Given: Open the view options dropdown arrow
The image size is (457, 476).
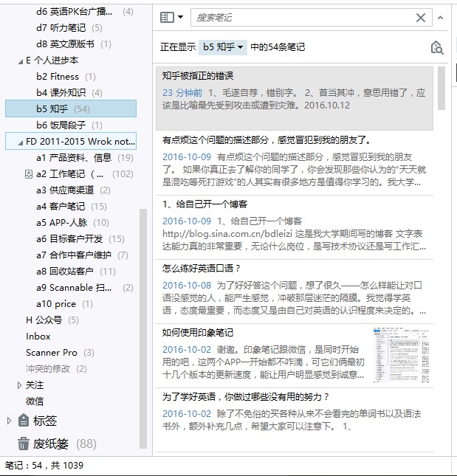Looking at the screenshot, I should 180,17.
